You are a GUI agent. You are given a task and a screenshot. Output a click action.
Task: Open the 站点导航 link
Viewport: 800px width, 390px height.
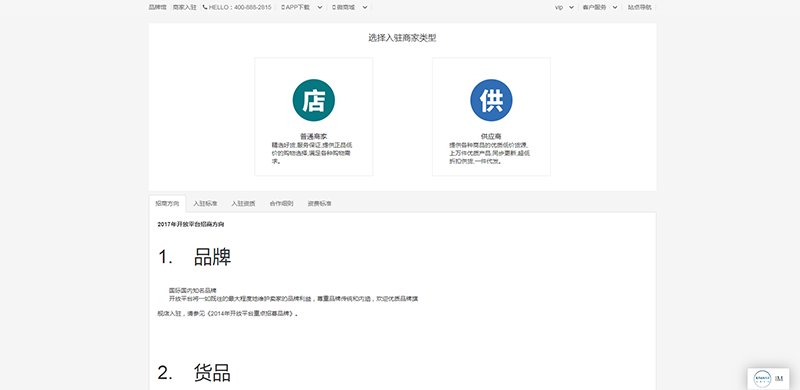tap(639, 7)
